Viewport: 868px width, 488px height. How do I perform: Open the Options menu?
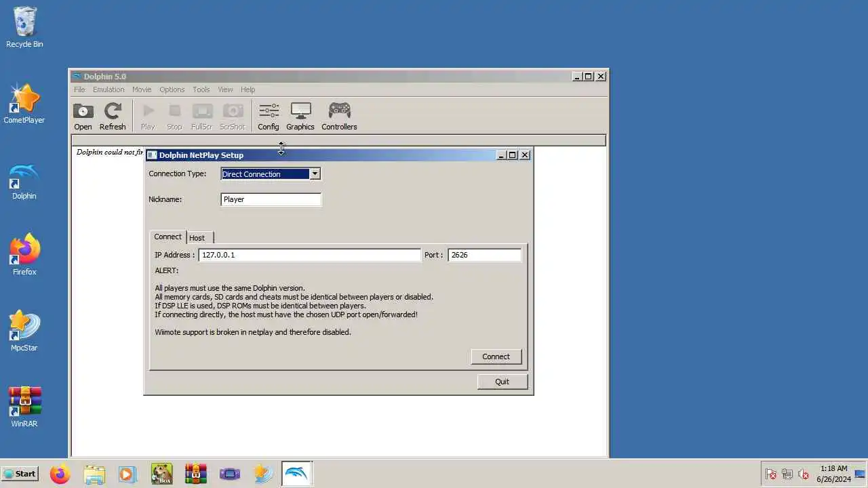pyautogui.click(x=172, y=89)
